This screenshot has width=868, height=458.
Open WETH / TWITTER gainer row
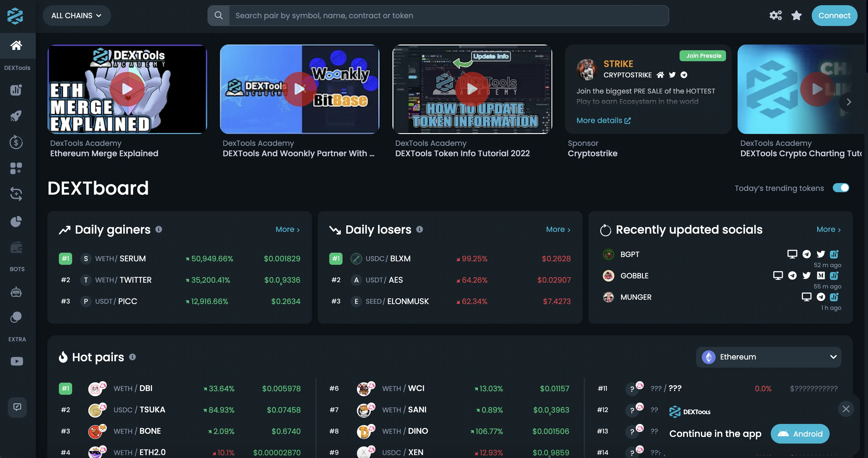pos(179,280)
